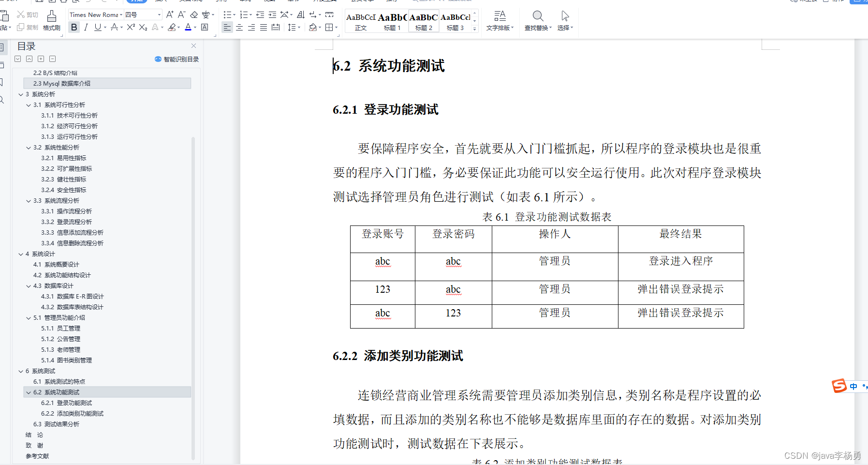Click the Cut (剪切) scissors button
Image resolution: width=868 pixels, height=465 pixels.
point(28,15)
